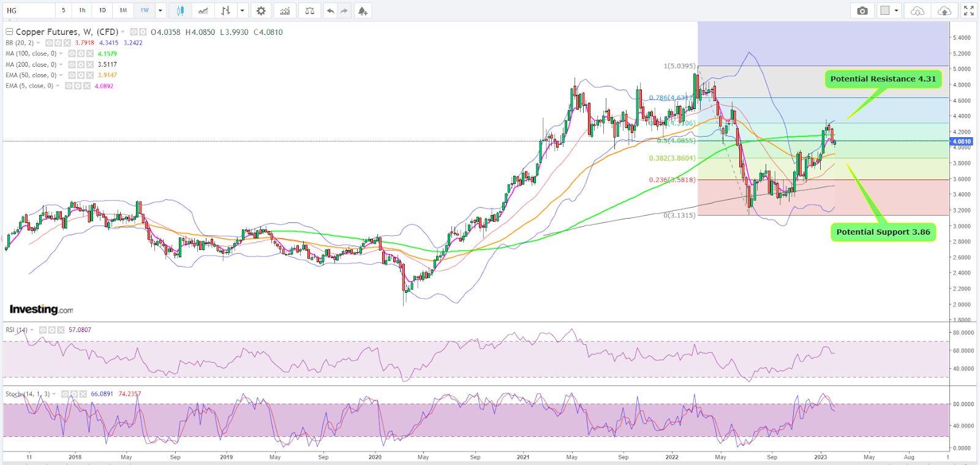Screen dimensions: 980x465
Task: Hide the EMA (5, close, 0) line
Action: click(69, 86)
